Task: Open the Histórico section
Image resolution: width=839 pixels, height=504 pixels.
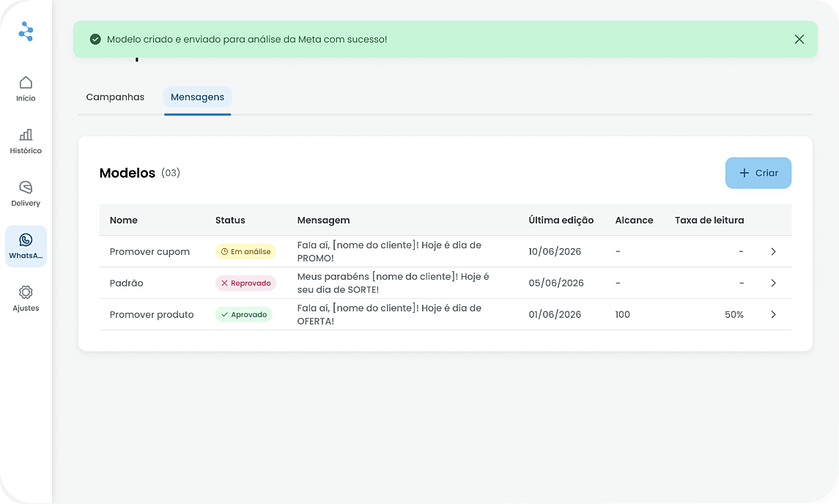Action: [x=26, y=141]
